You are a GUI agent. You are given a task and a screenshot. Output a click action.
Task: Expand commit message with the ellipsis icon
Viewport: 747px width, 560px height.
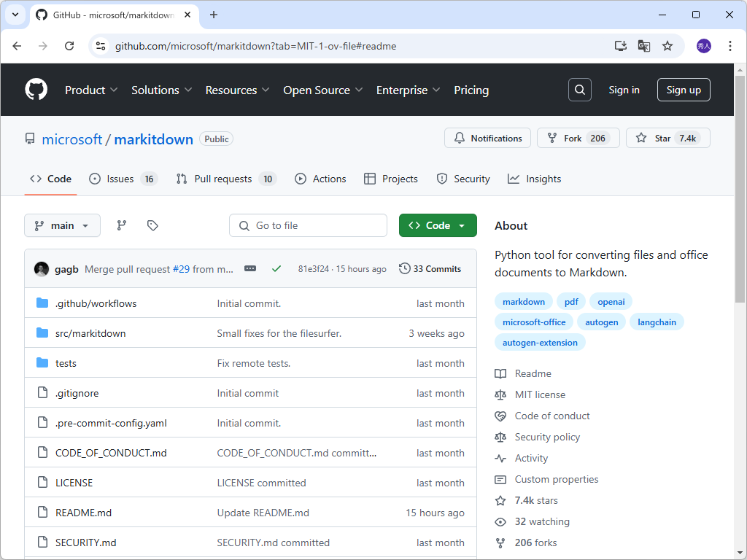coord(250,268)
